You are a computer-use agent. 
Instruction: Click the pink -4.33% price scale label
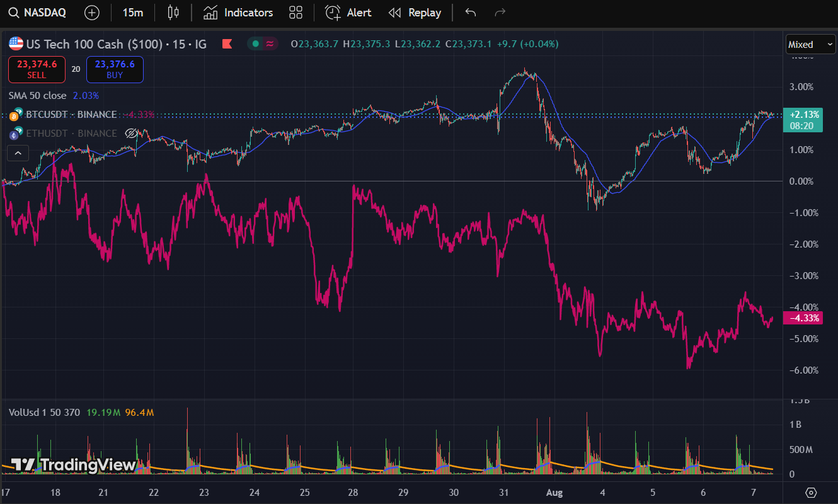coord(803,318)
